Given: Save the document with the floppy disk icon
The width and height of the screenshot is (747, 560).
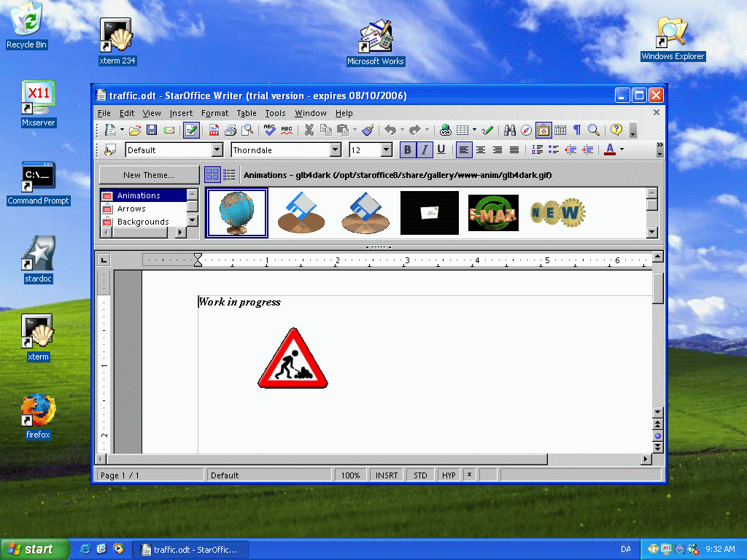Looking at the screenshot, I should tap(152, 130).
